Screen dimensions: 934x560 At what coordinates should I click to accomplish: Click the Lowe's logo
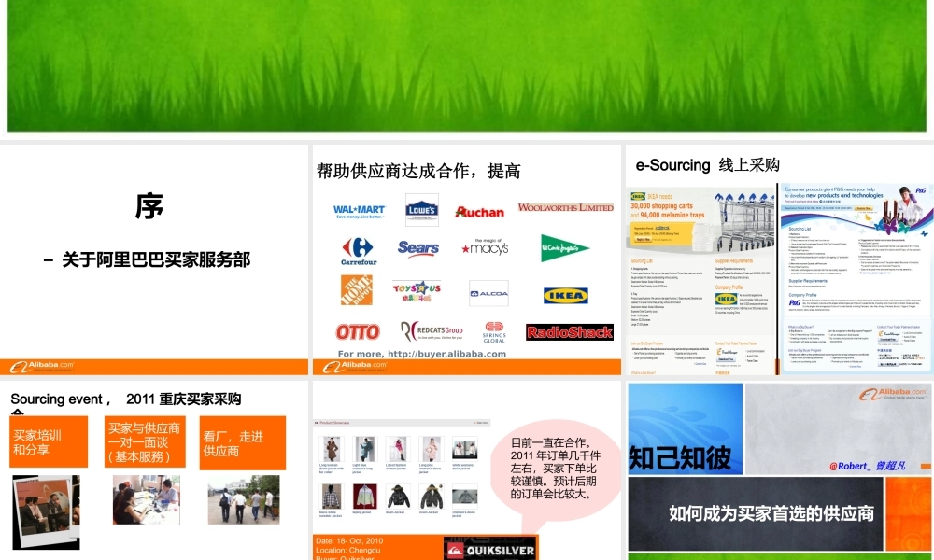422,209
